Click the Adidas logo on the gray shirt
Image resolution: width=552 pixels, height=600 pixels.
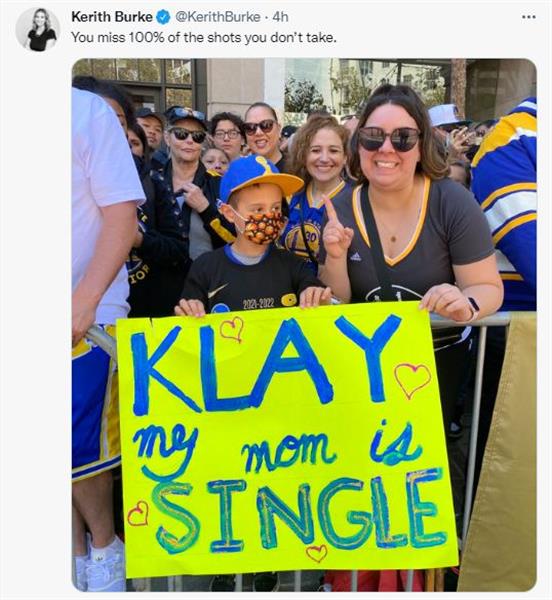[355, 256]
